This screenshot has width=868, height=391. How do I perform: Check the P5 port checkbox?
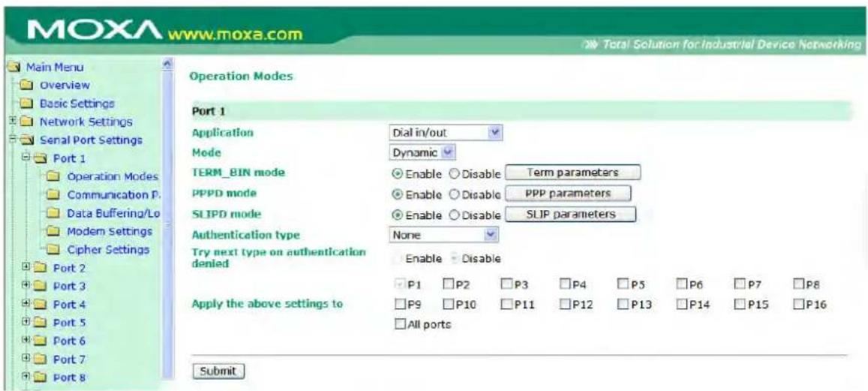point(622,284)
